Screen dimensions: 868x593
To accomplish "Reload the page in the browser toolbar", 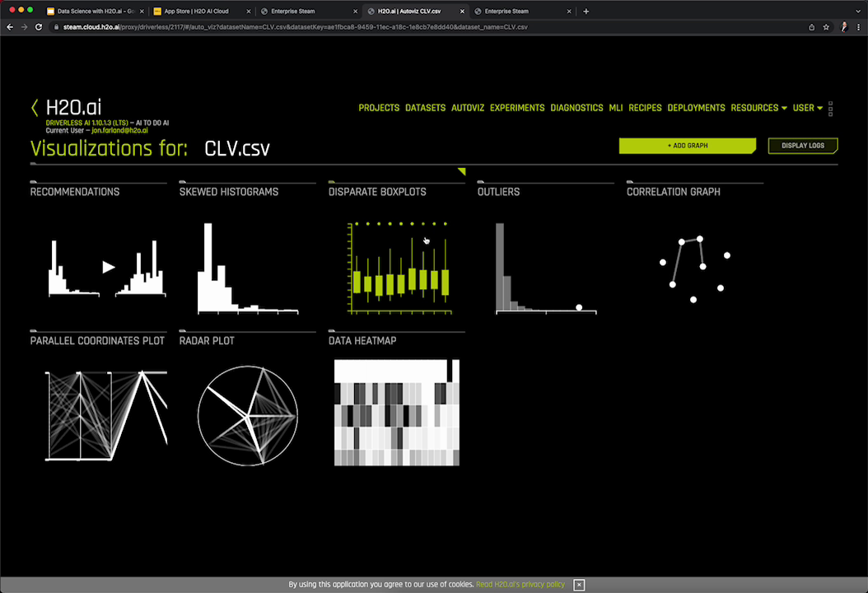I will 39,26.
